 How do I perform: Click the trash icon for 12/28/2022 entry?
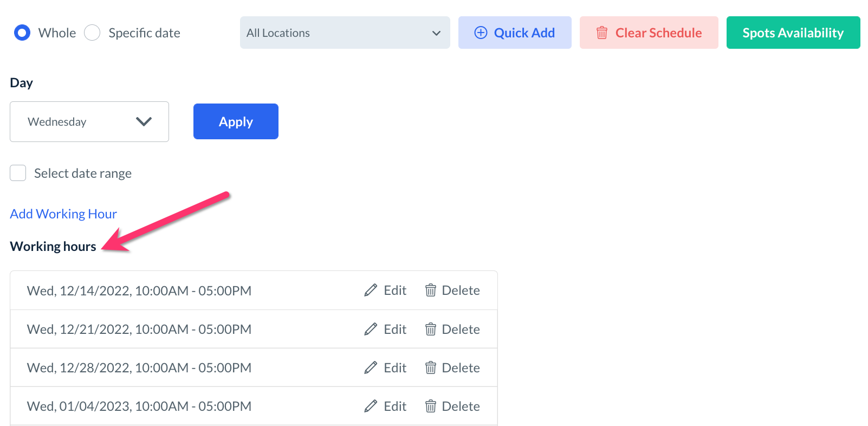[431, 368]
